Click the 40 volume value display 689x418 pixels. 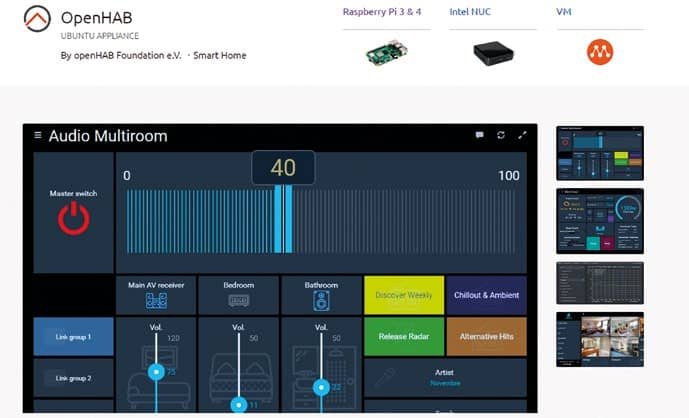point(283,167)
